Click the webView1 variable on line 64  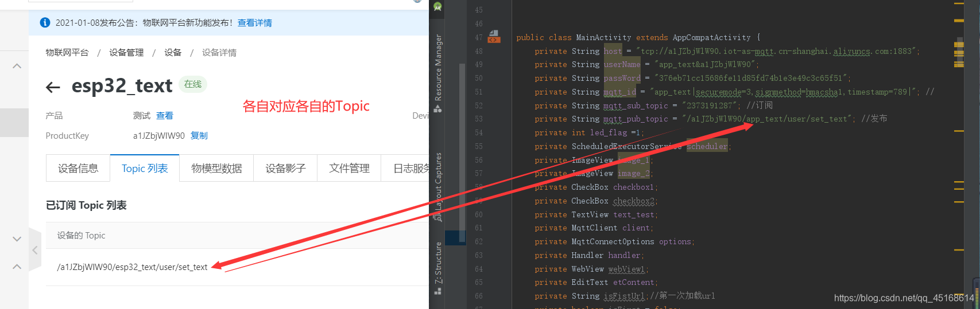(627, 269)
